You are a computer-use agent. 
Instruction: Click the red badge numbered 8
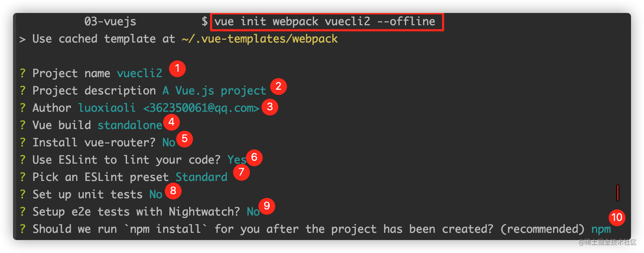tap(173, 191)
